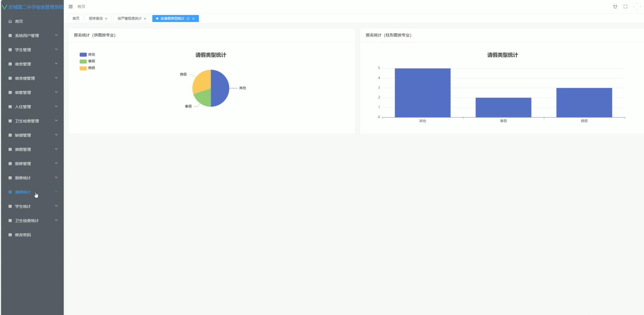Switch to the 首页 tab

[76, 19]
